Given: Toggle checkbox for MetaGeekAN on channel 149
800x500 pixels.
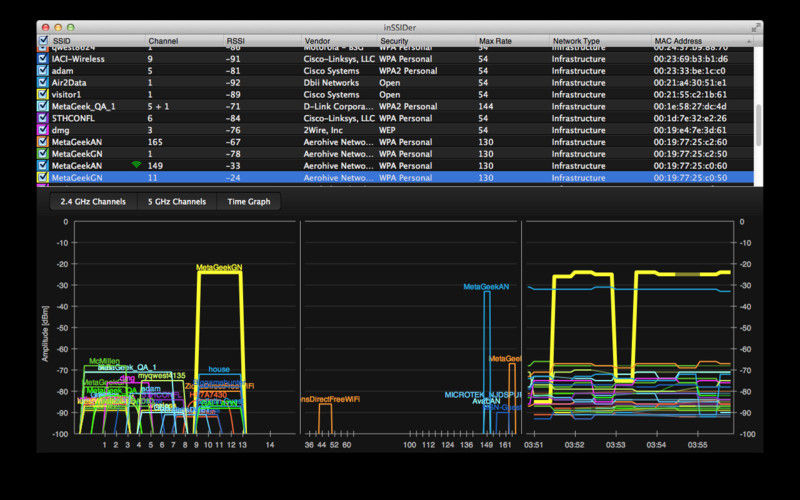Looking at the screenshot, I should pos(43,165).
